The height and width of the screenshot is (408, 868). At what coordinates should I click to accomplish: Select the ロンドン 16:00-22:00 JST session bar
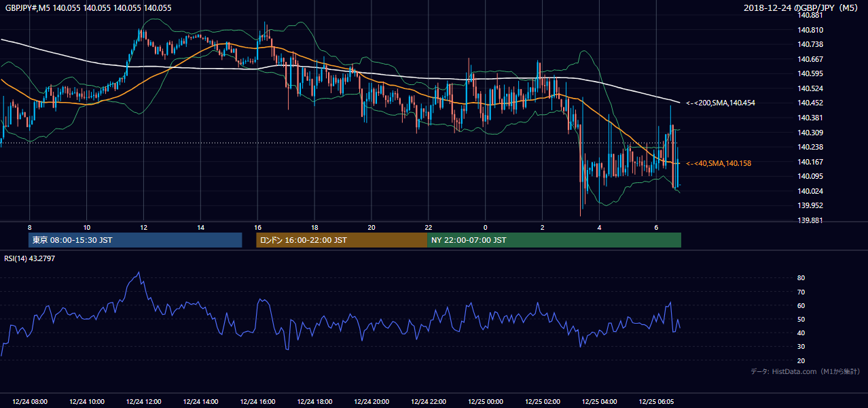click(342, 240)
